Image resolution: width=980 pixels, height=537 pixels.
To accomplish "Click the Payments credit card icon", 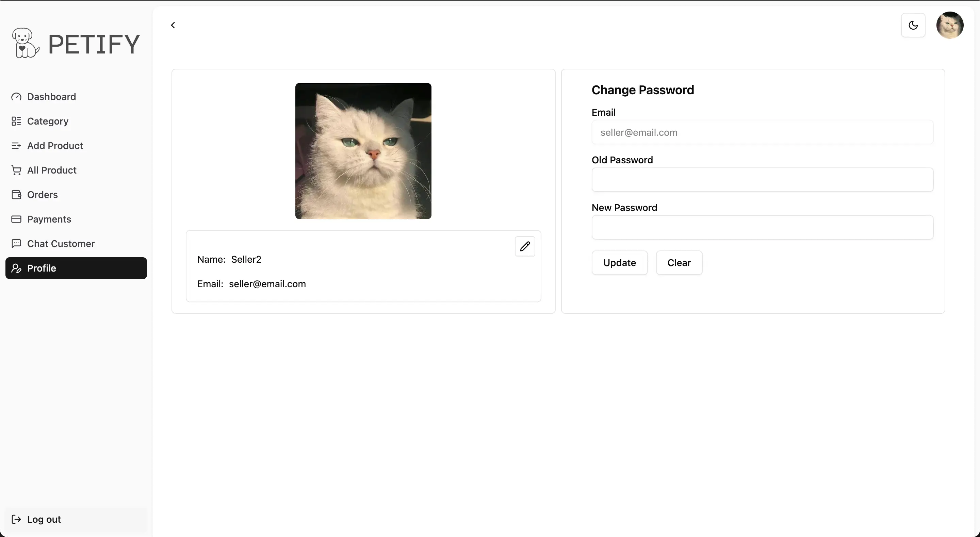I will click(x=16, y=219).
